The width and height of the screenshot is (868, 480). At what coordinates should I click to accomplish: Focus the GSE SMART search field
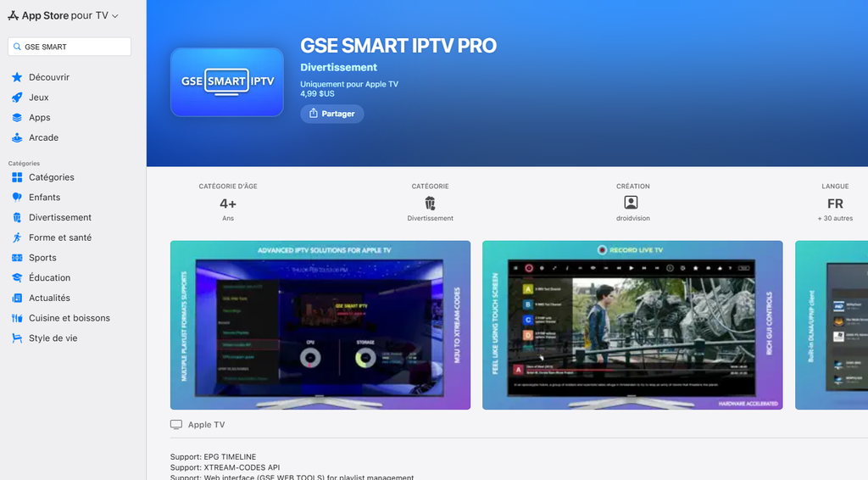(70, 47)
